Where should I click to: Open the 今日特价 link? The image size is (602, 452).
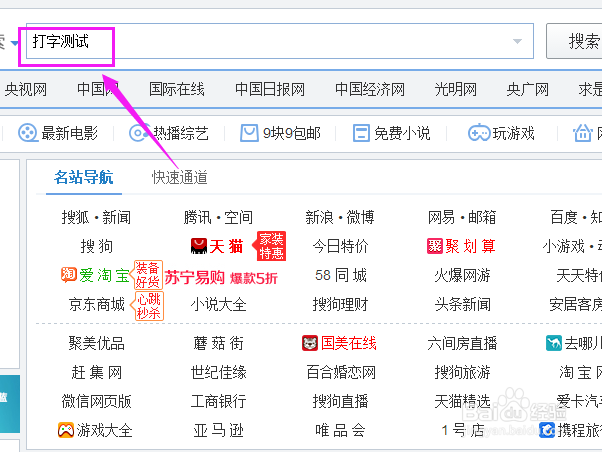(340, 246)
